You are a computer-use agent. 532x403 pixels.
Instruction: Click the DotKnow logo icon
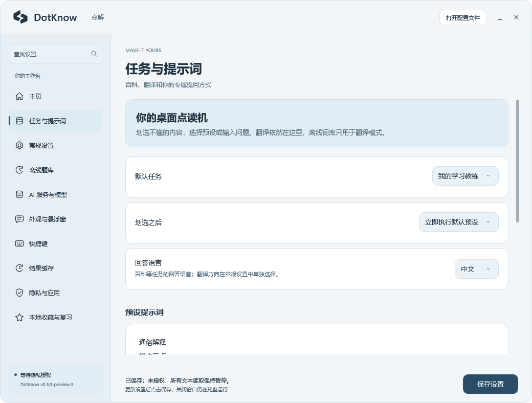point(20,17)
